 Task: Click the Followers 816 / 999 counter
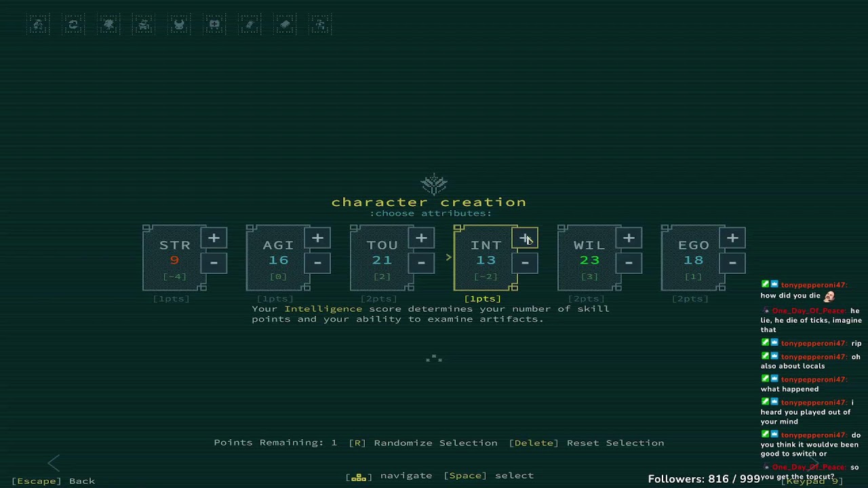tap(704, 479)
